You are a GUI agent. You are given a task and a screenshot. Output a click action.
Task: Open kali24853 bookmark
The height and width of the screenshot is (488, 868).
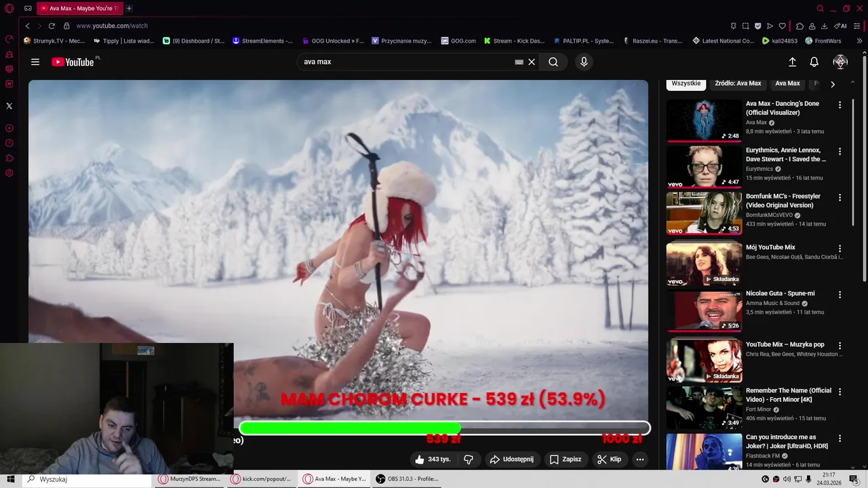pos(780,41)
